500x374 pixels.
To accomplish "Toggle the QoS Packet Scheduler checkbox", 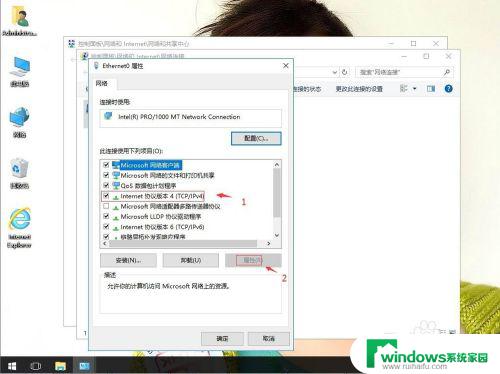I will point(106,186).
